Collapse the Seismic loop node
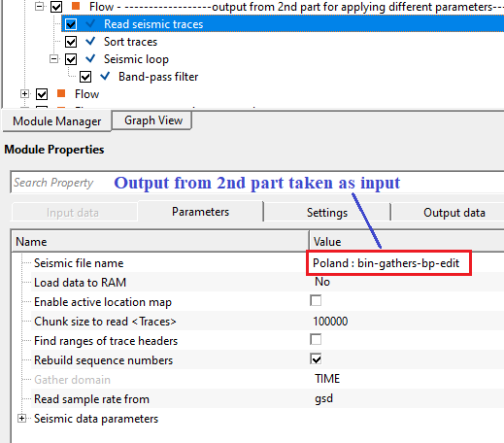 [53, 58]
